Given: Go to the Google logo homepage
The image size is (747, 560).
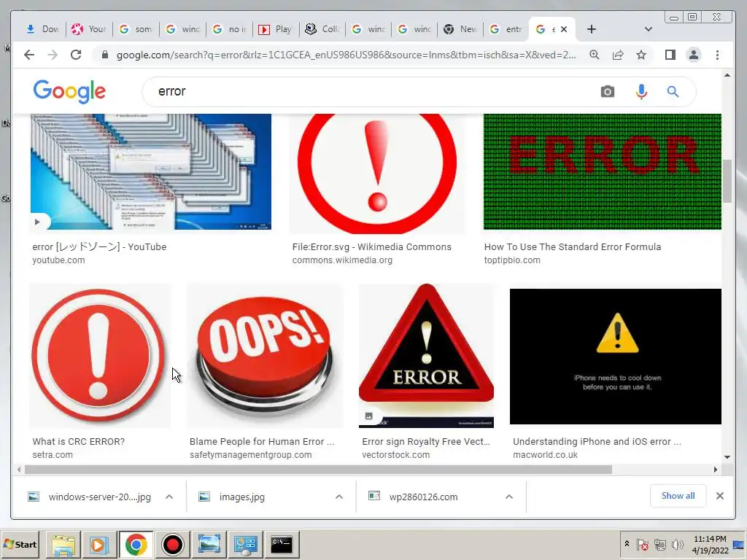Looking at the screenshot, I should coord(69,91).
